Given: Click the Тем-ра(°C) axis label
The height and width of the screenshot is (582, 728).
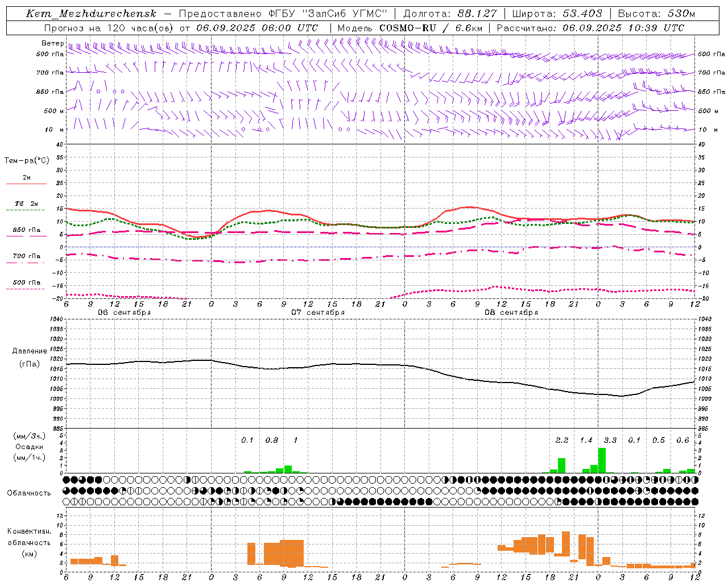Looking at the screenshot, I should (27, 161).
